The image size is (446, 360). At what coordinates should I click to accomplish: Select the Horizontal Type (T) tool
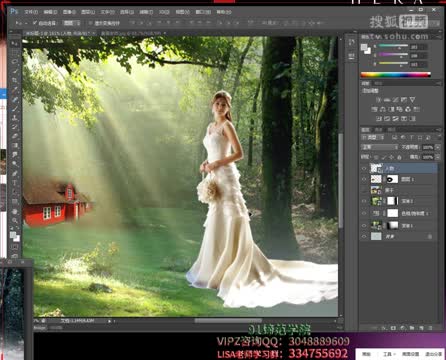[15, 183]
